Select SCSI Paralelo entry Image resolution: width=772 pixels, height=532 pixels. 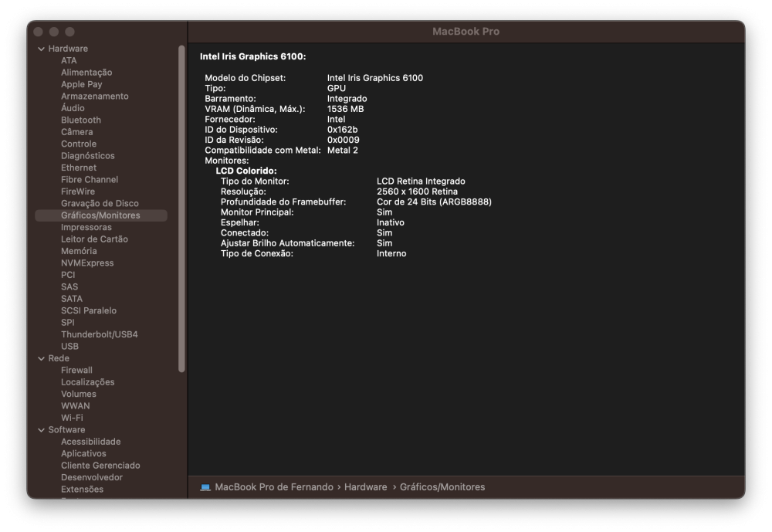point(89,311)
